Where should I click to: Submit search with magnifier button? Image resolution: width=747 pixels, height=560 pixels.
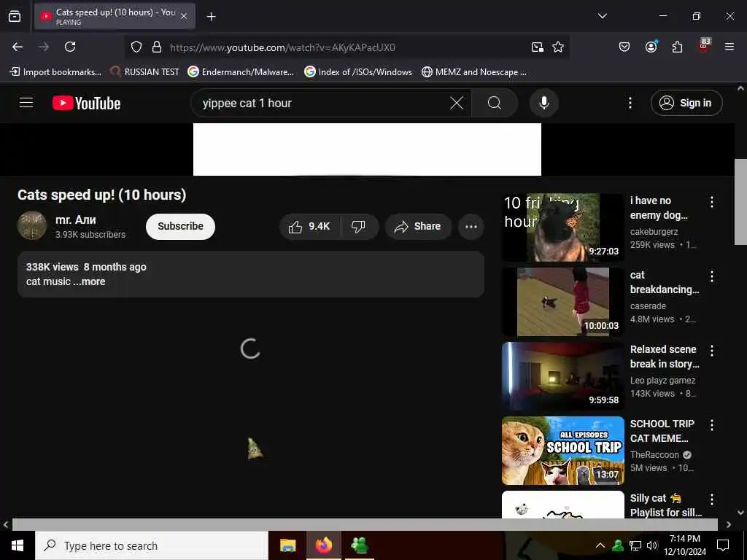pos(495,103)
